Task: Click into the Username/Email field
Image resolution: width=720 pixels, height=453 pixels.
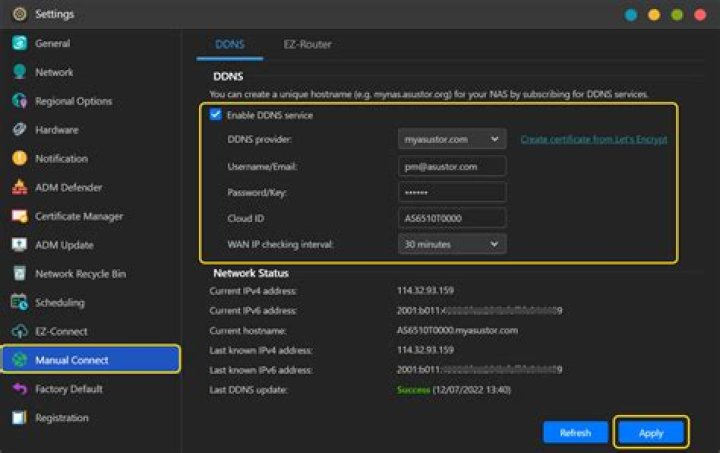Action: (452, 166)
